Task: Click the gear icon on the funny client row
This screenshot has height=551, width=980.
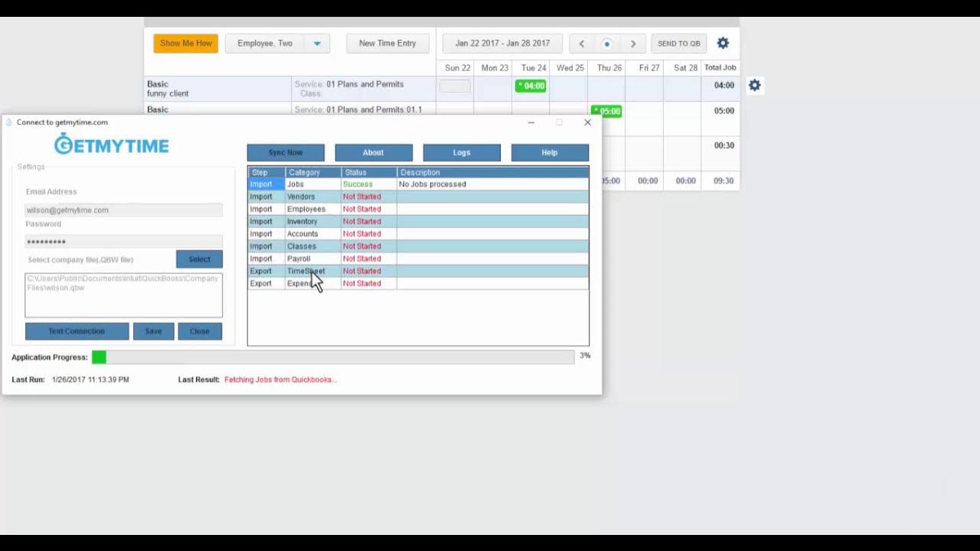Action: click(x=755, y=86)
